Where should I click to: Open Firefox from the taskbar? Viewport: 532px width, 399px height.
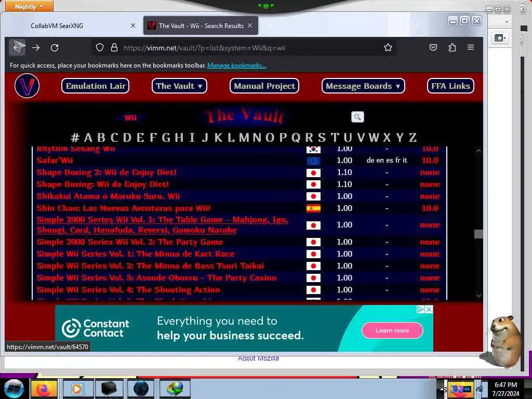pos(44,389)
